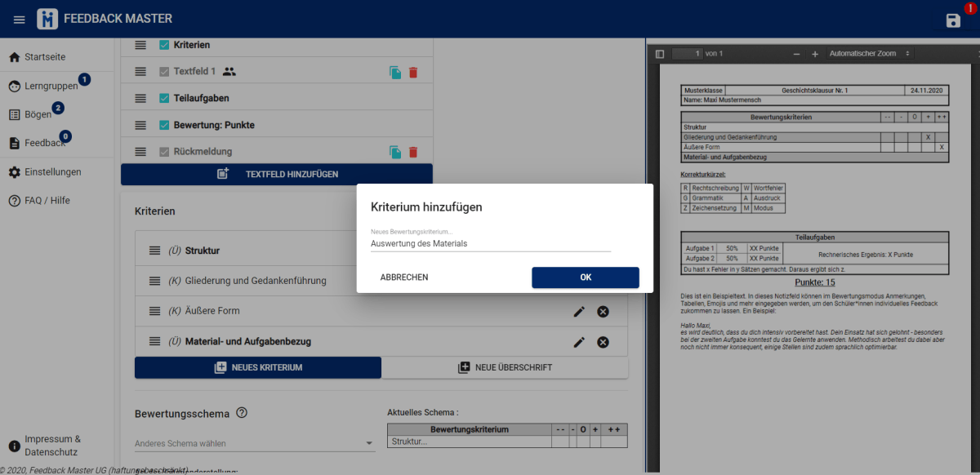Zoom out the PDF preview with minus

pos(795,53)
